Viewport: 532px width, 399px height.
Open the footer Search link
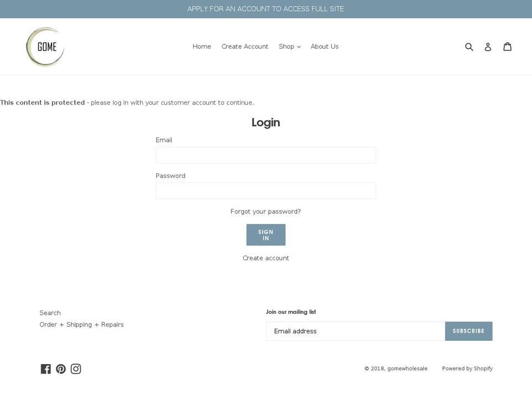(50, 313)
